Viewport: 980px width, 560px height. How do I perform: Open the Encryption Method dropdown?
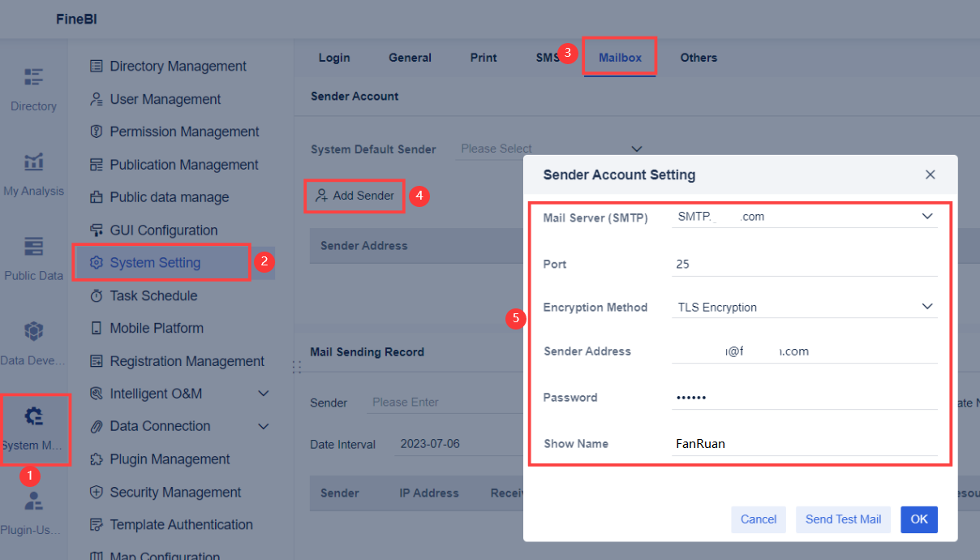[803, 307]
